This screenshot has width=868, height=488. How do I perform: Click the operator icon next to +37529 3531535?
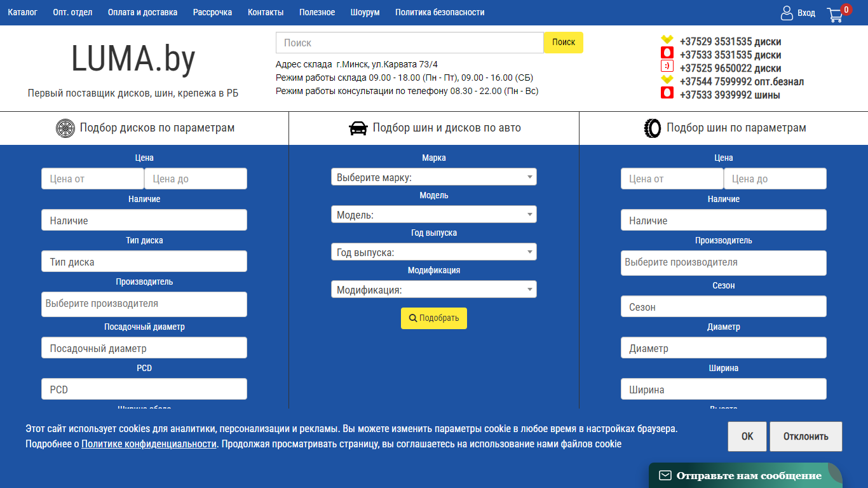click(667, 40)
